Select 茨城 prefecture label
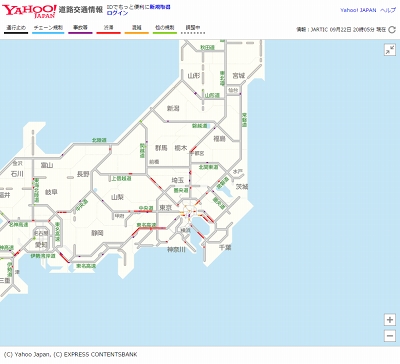 (x=242, y=187)
